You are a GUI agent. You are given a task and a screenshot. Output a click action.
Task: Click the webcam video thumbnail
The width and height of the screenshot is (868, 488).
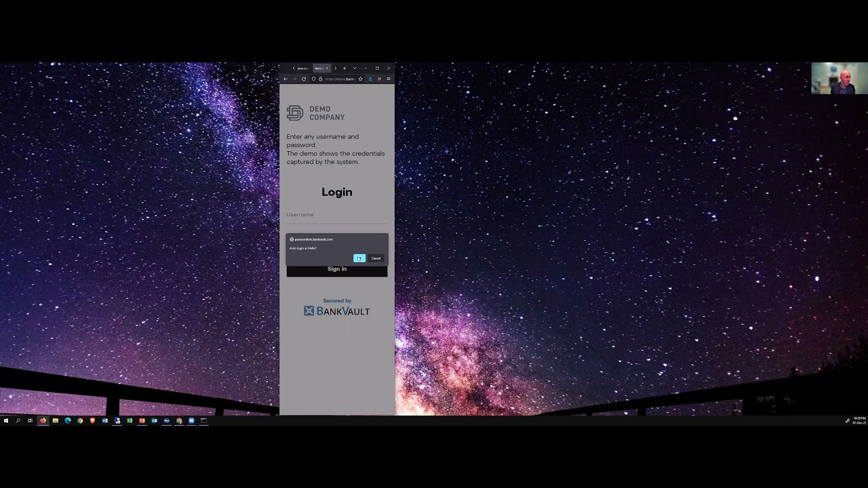tap(840, 78)
